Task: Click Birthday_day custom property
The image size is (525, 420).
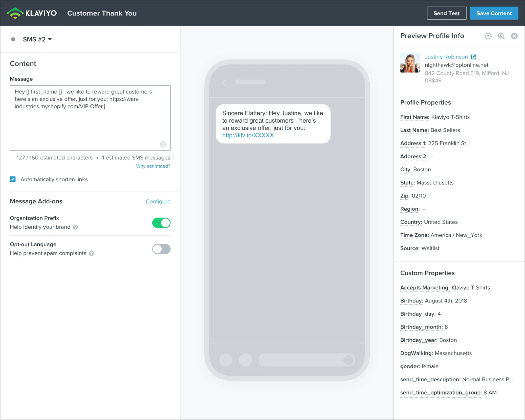Action: click(418, 314)
